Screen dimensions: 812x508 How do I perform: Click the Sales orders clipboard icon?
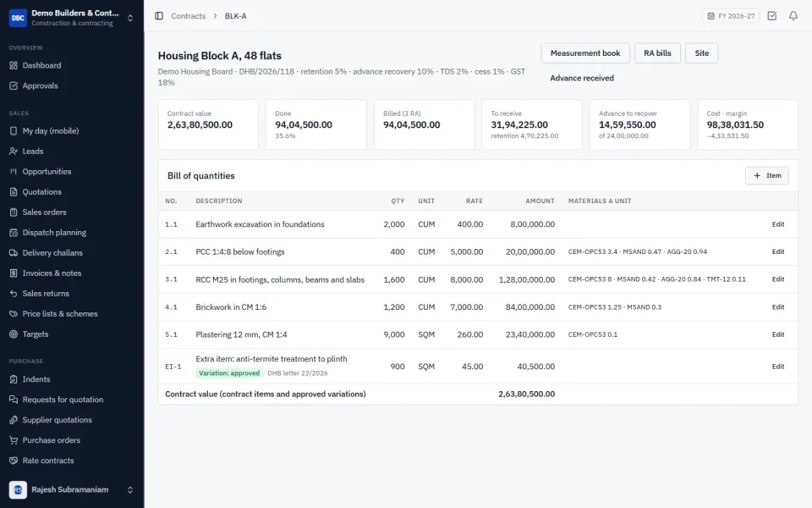click(x=14, y=212)
